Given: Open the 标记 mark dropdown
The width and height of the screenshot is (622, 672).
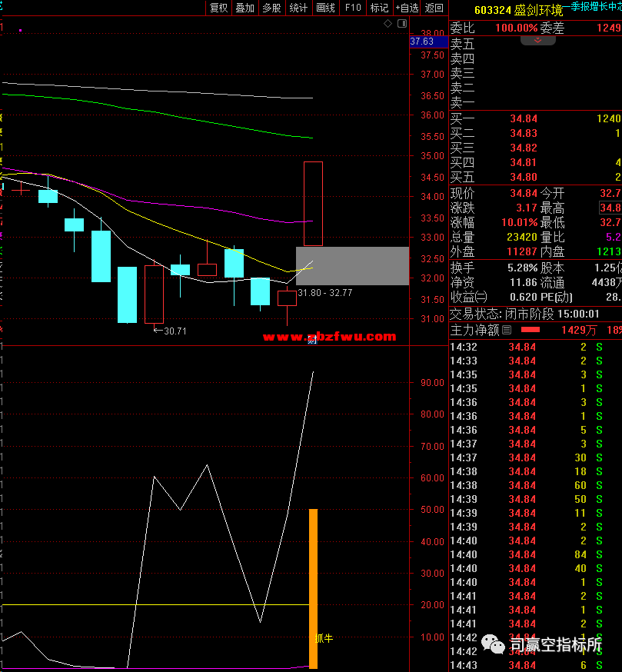Looking at the screenshot, I should [379, 8].
